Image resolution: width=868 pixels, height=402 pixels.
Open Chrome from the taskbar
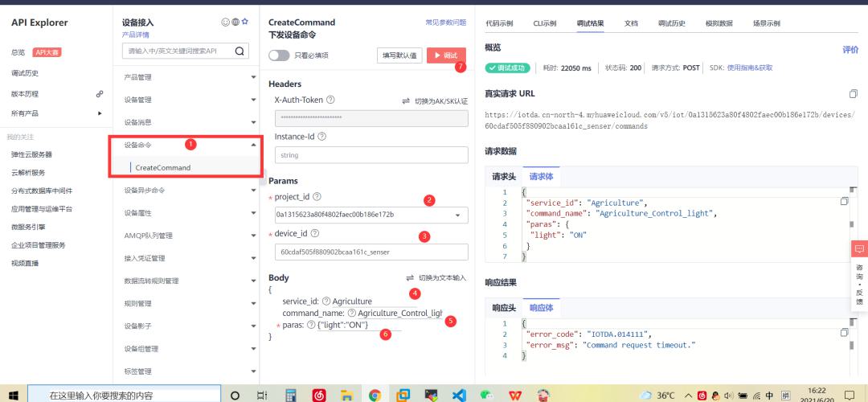[x=375, y=396]
